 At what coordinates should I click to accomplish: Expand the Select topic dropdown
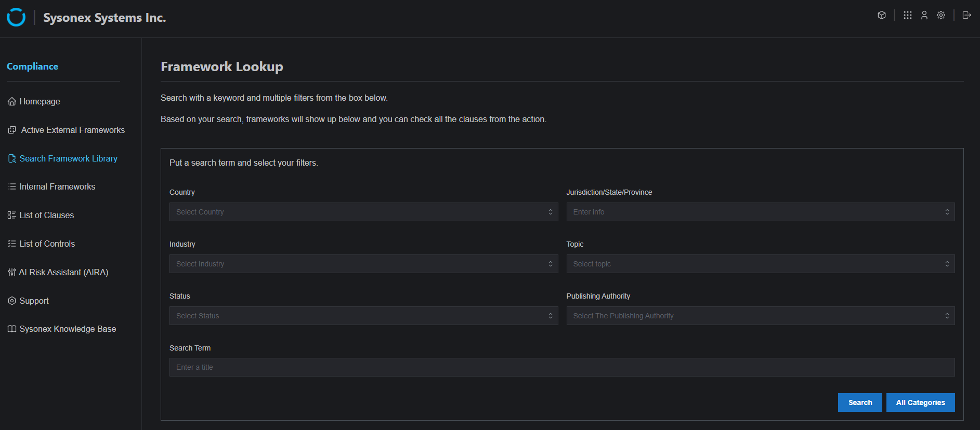pos(760,264)
